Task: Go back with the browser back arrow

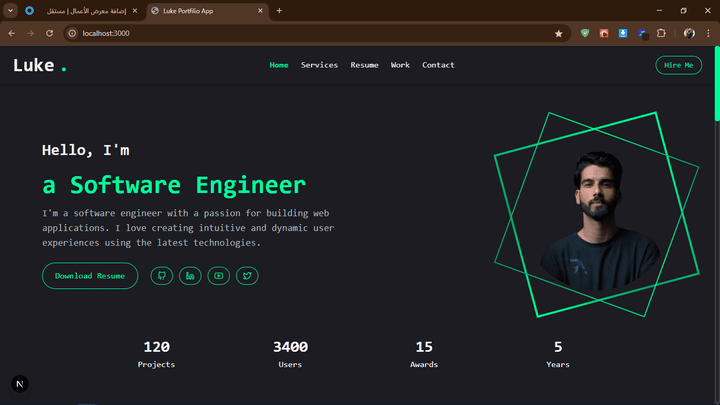Action: (11, 33)
